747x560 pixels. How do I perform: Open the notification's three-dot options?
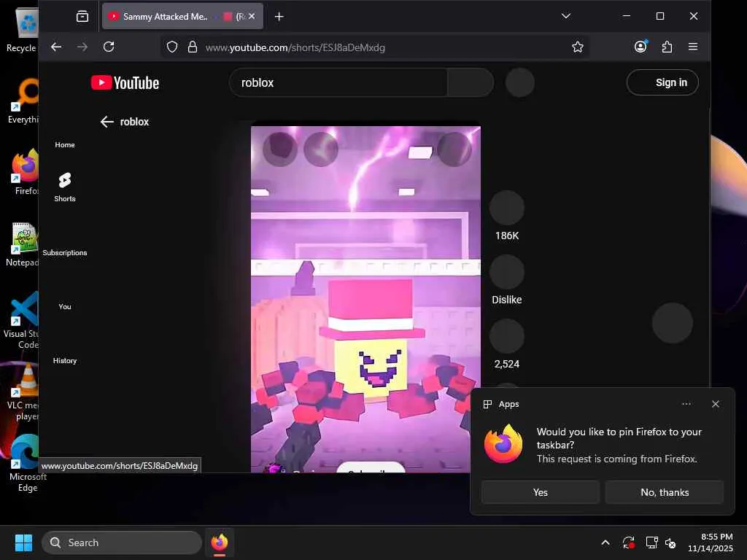coord(686,404)
